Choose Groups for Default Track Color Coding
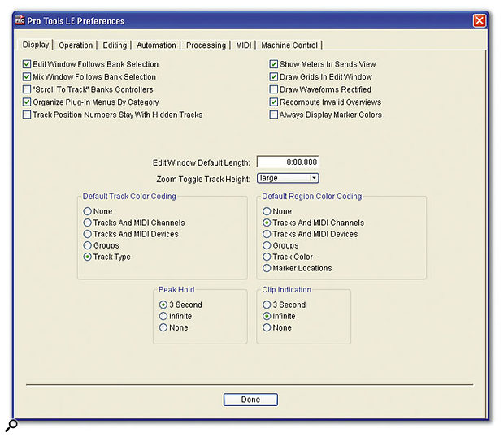 click(88, 245)
